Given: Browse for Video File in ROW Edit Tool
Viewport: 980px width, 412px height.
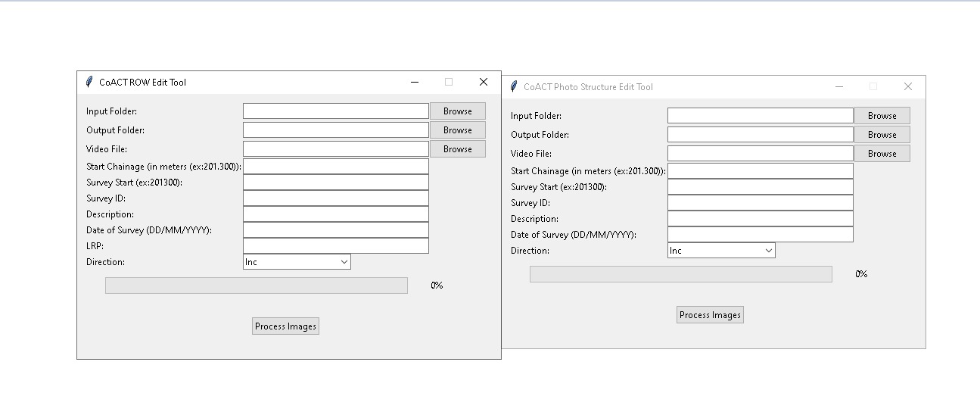Looking at the screenshot, I should [457, 149].
